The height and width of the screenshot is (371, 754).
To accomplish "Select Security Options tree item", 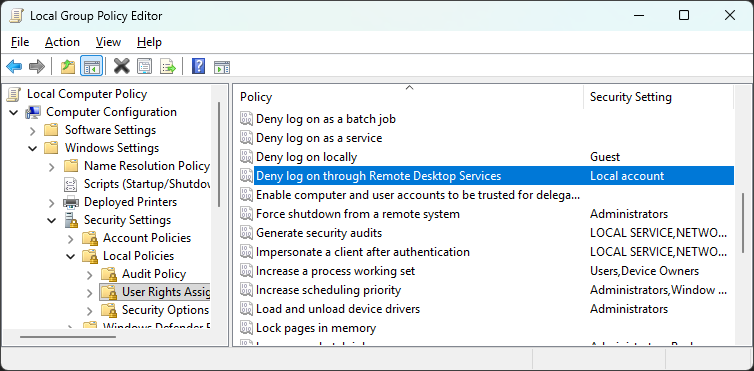I will (165, 310).
